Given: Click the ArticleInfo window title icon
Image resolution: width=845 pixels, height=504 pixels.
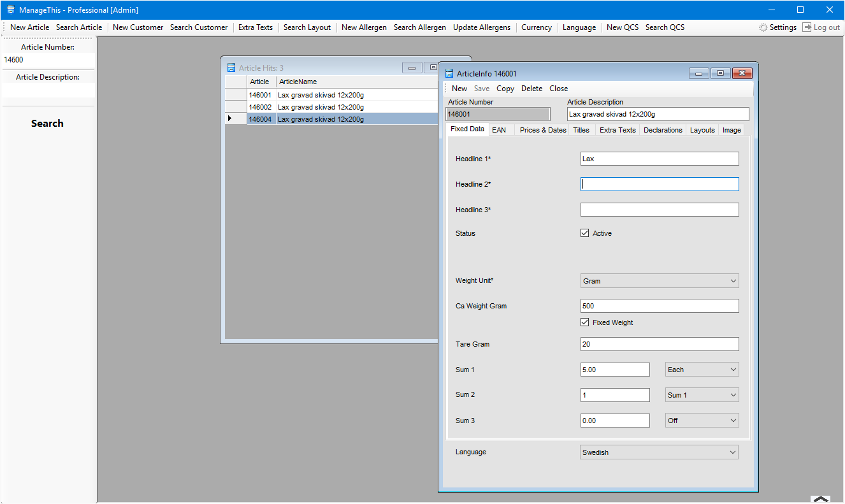Looking at the screenshot, I should [449, 74].
